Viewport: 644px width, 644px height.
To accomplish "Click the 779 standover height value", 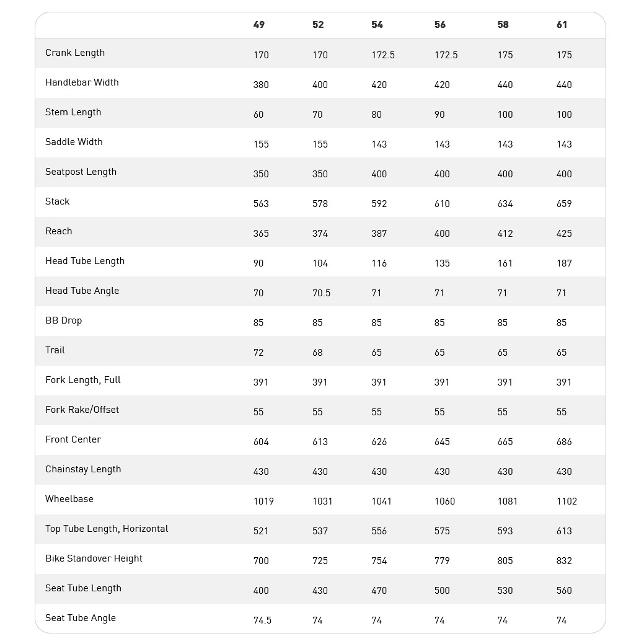I will pyautogui.click(x=442, y=561).
